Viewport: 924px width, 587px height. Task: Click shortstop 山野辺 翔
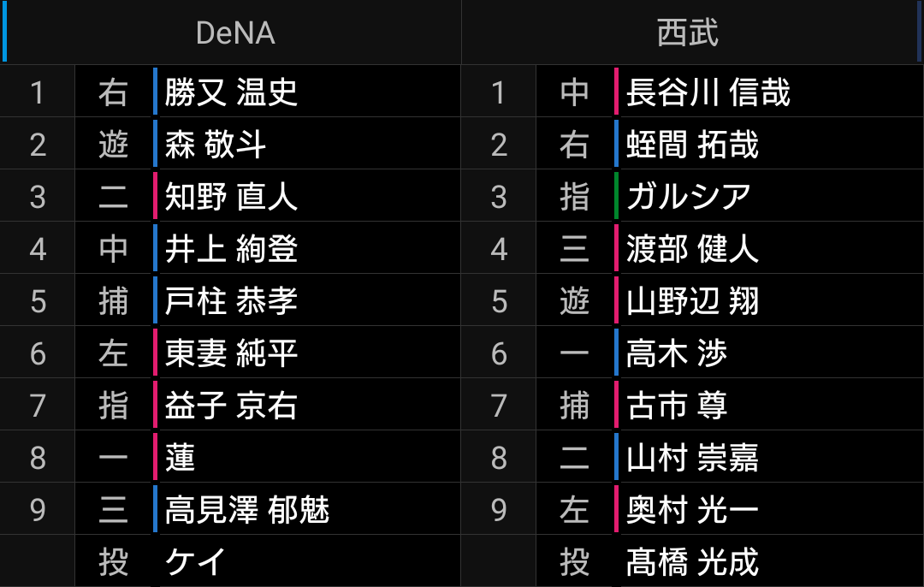point(692,300)
